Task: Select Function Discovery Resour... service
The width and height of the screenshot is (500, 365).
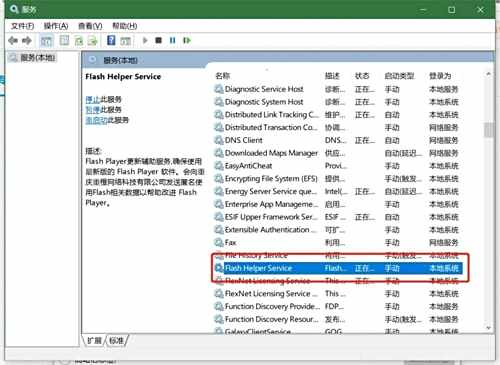Action: click(271, 319)
